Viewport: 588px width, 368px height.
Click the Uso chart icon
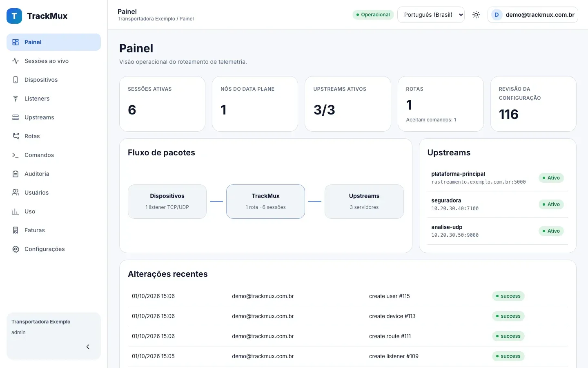[x=16, y=211]
